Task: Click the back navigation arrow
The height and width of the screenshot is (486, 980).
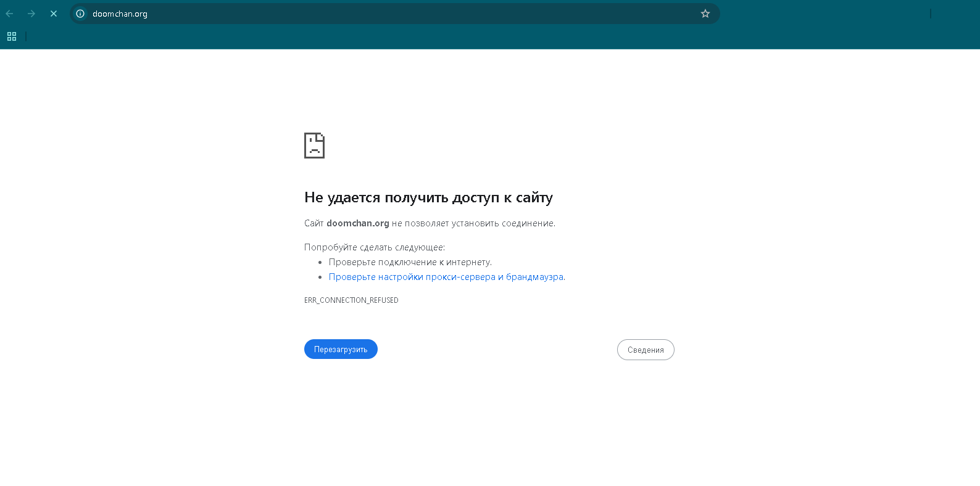Action: tap(10, 14)
